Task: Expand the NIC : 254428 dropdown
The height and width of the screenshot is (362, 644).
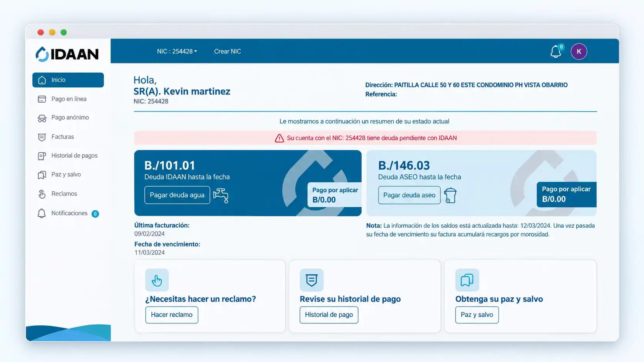Action: click(177, 51)
